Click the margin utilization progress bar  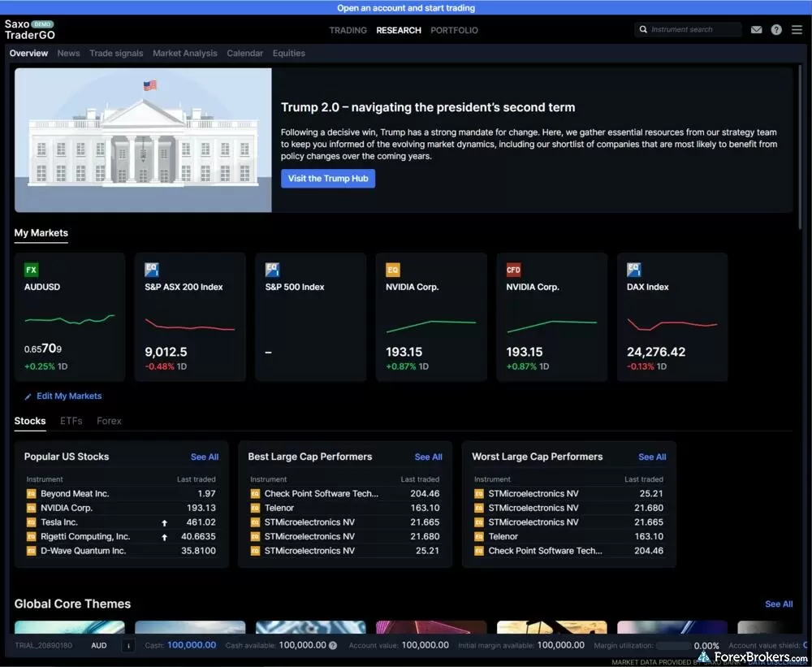[675, 645]
